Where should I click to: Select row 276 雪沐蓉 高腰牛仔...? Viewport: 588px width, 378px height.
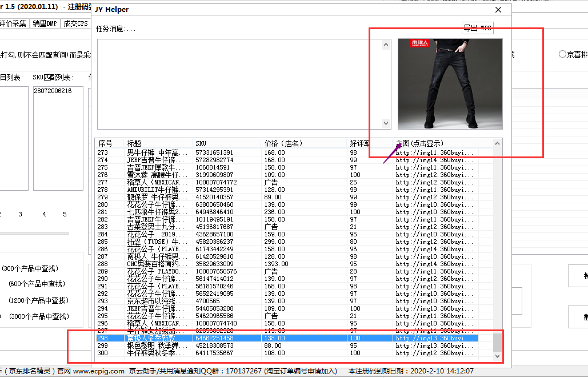click(286, 175)
